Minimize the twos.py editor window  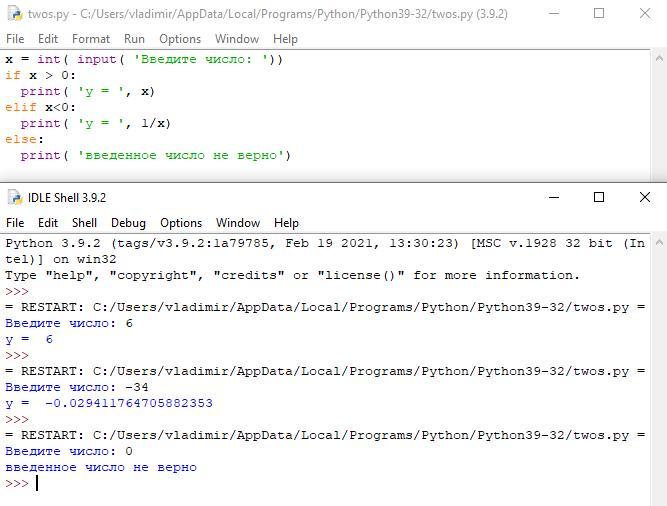coord(554,13)
